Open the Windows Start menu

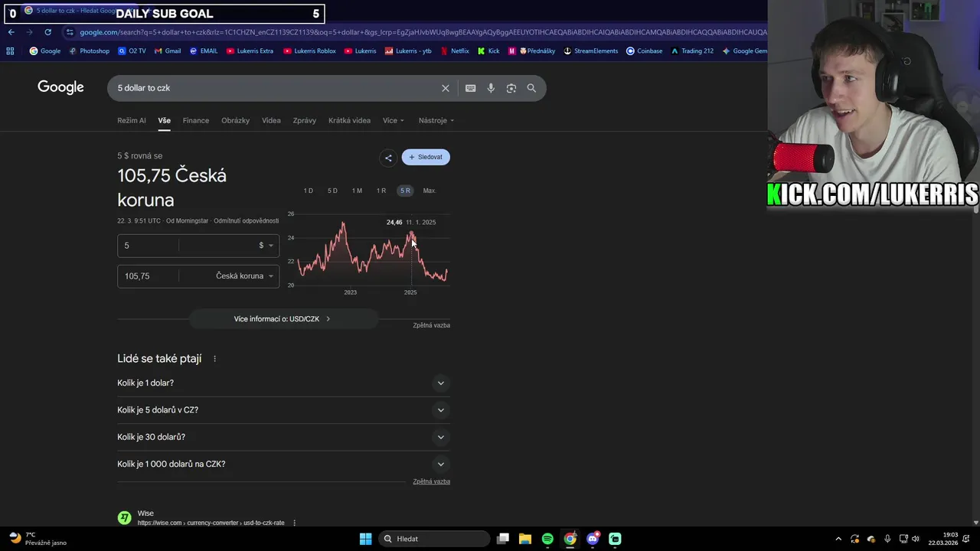pyautogui.click(x=365, y=539)
